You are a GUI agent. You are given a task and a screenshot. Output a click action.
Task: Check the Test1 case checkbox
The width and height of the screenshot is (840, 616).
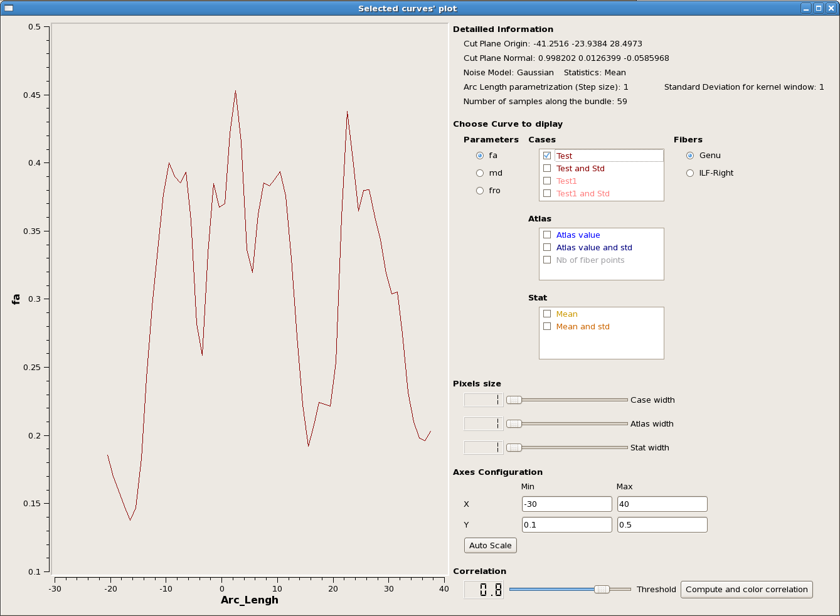coord(547,181)
